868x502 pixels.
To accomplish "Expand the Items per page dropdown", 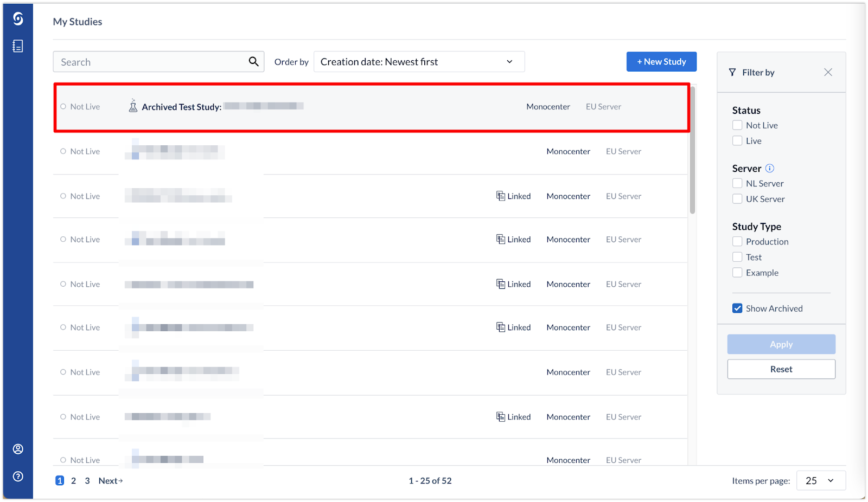I will click(821, 481).
